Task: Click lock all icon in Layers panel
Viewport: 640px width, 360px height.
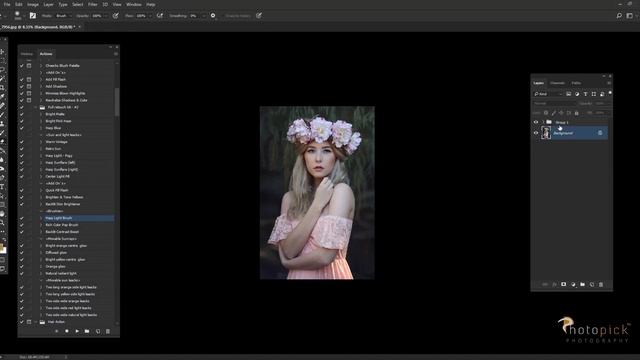Action: point(577,113)
